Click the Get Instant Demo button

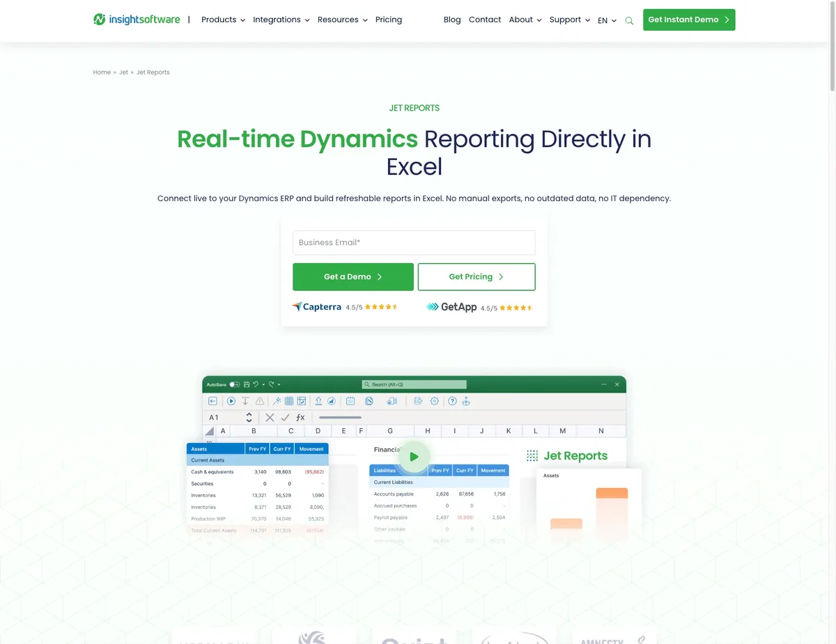pyautogui.click(x=689, y=19)
